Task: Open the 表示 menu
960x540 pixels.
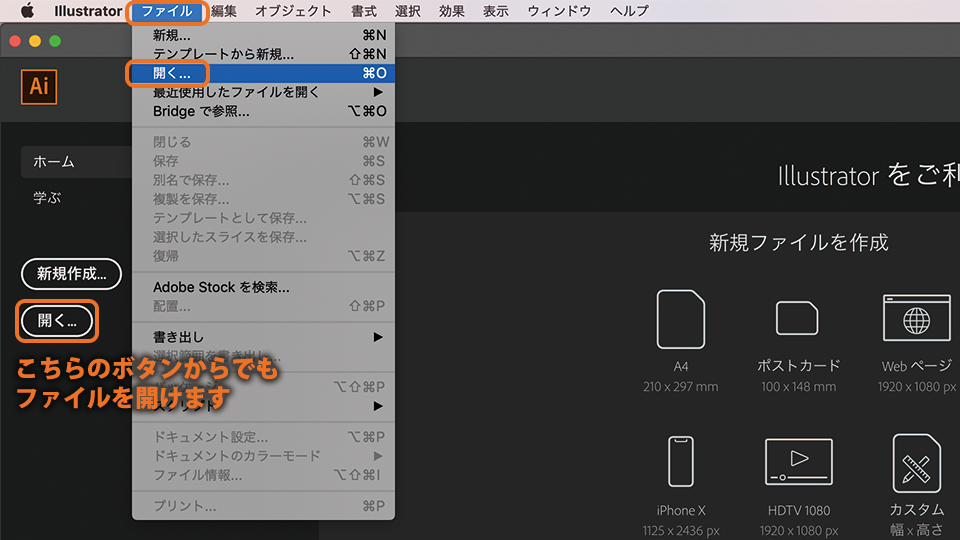Action: (496, 11)
